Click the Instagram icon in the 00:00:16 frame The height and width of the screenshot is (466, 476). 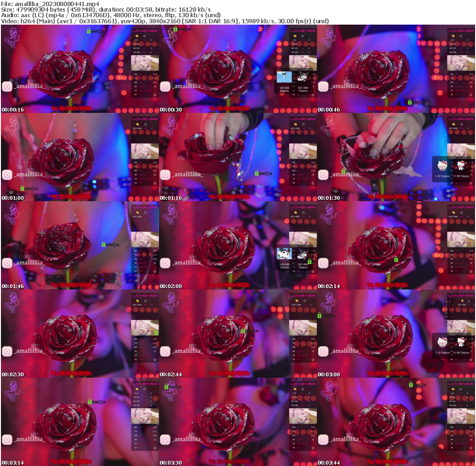point(7,86)
